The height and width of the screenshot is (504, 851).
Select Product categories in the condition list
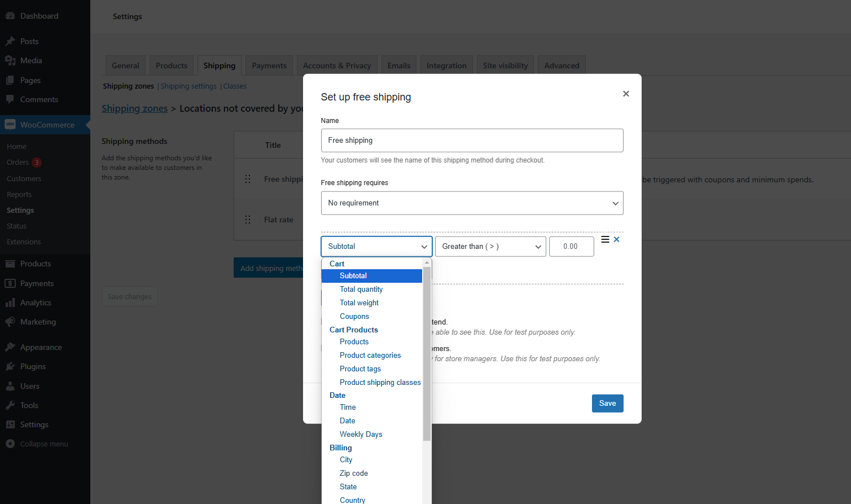click(370, 356)
